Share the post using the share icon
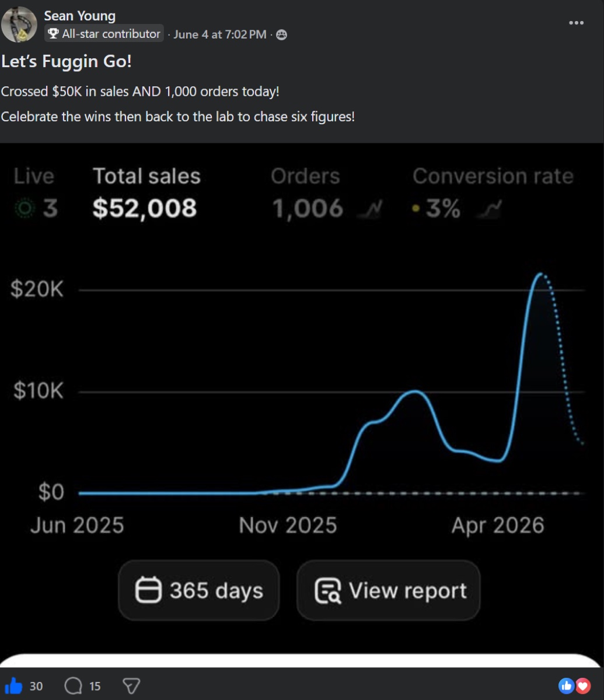This screenshot has width=604, height=700. tap(131, 685)
